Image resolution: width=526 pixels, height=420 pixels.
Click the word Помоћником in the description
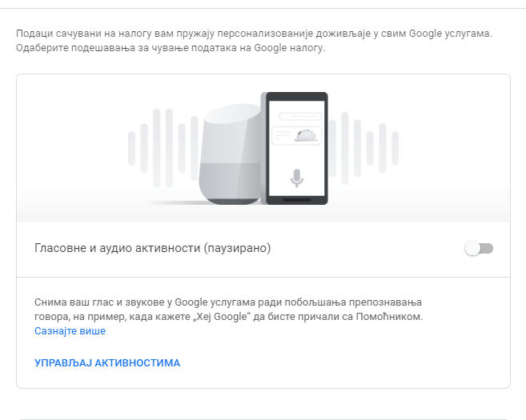click(389, 317)
